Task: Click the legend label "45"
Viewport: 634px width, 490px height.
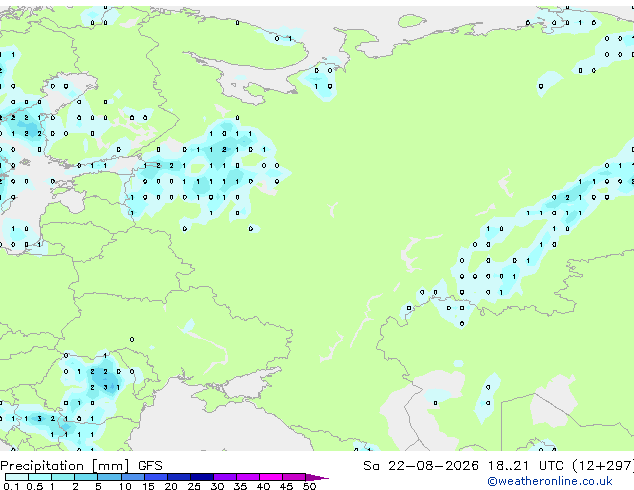Action: click(286, 486)
